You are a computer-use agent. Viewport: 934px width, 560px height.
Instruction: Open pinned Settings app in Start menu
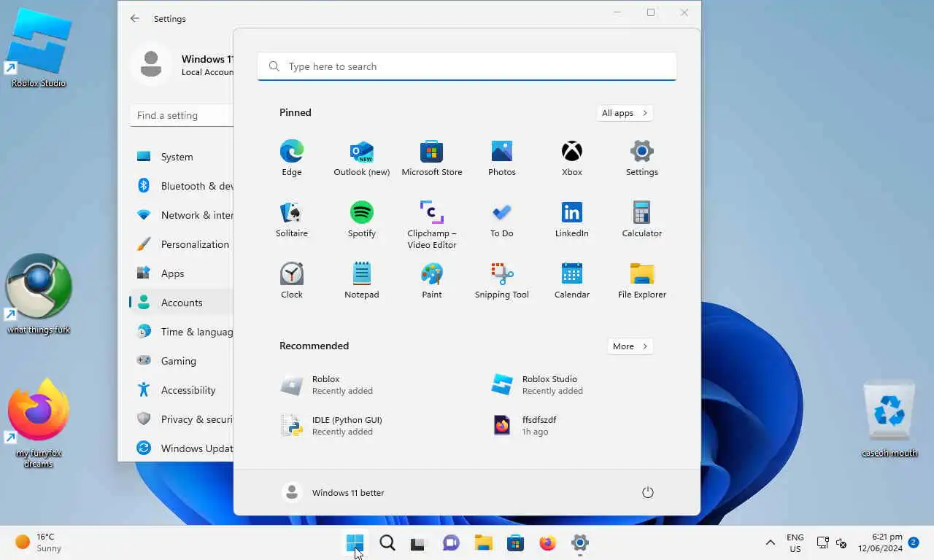coord(642,158)
